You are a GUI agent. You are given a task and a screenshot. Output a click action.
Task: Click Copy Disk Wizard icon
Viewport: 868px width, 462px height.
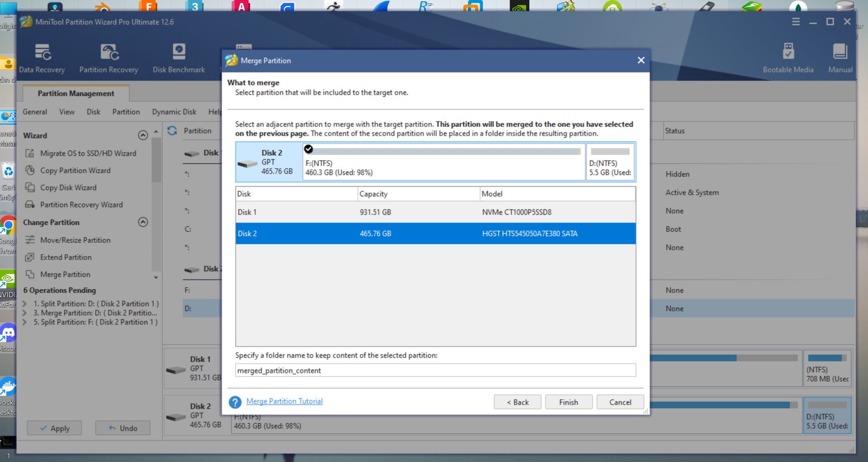[x=30, y=187]
